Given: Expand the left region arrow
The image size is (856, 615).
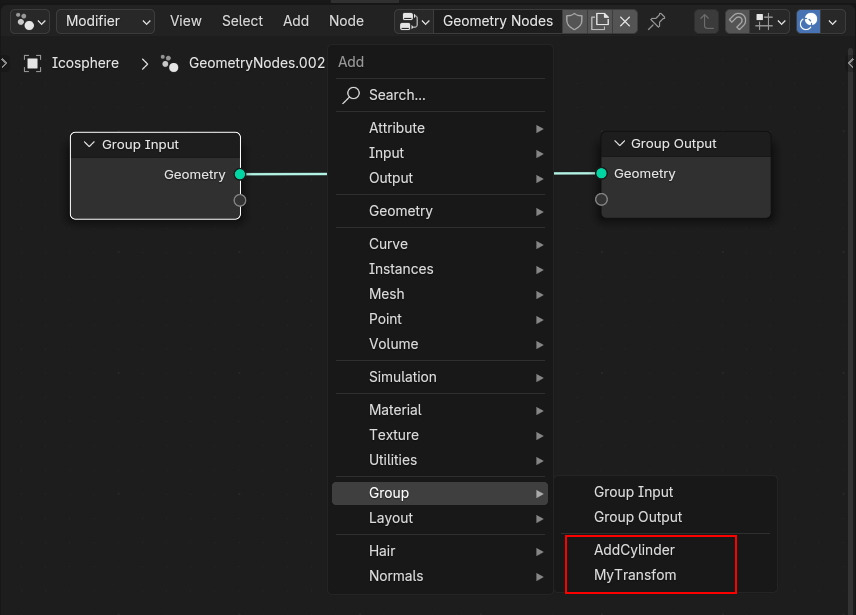Looking at the screenshot, I should (4, 63).
